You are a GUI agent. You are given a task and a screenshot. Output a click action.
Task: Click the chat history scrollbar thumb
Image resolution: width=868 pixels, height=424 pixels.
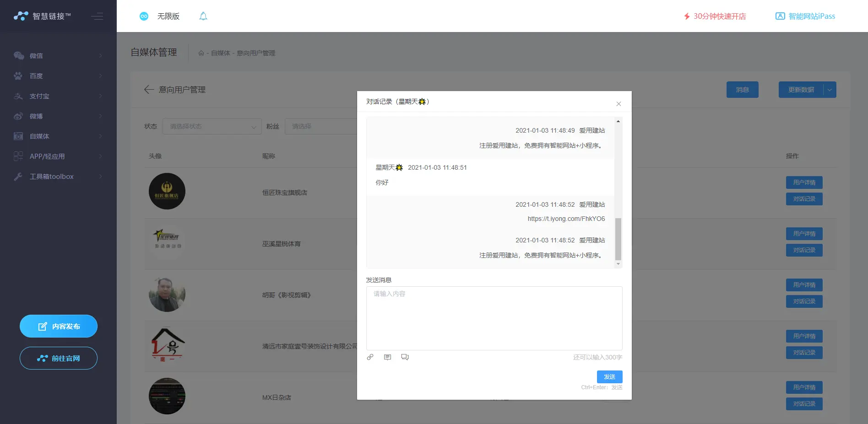[x=618, y=239]
